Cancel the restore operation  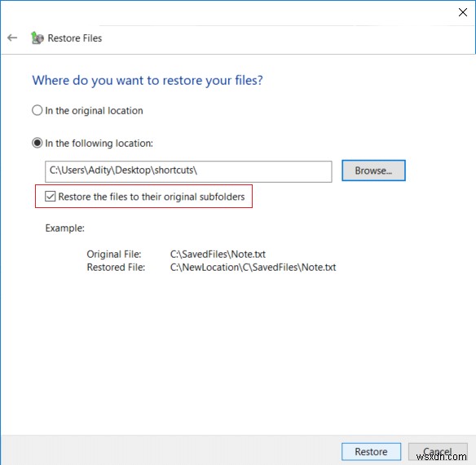coord(438,452)
